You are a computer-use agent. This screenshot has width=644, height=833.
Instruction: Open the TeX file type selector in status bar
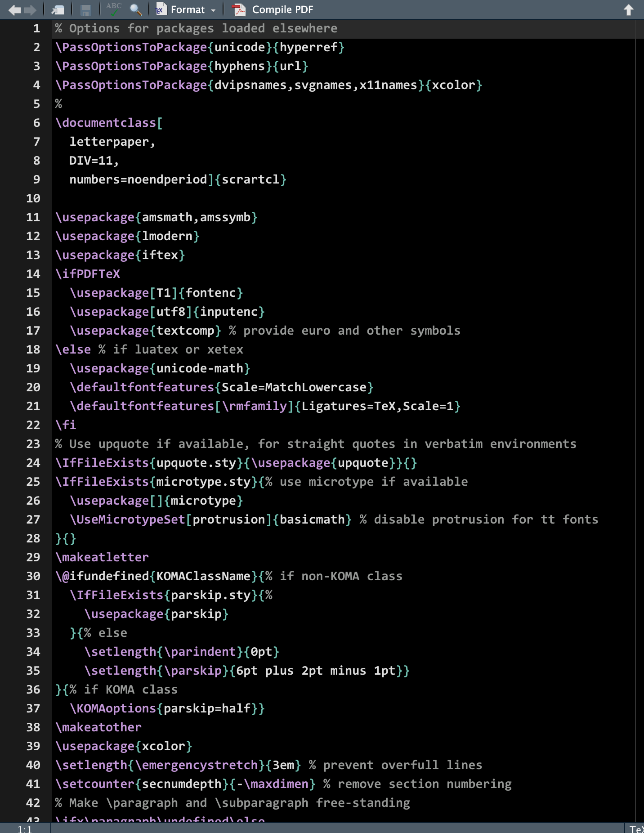pos(636,829)
